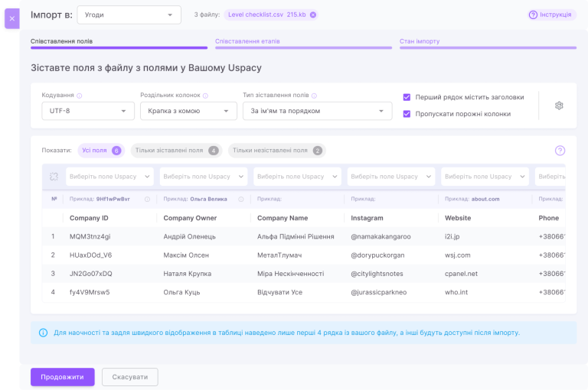This screenshot has width=588, height=390.
Task: Click cell Ольга Куць
Action: click(x=182, y=292)
